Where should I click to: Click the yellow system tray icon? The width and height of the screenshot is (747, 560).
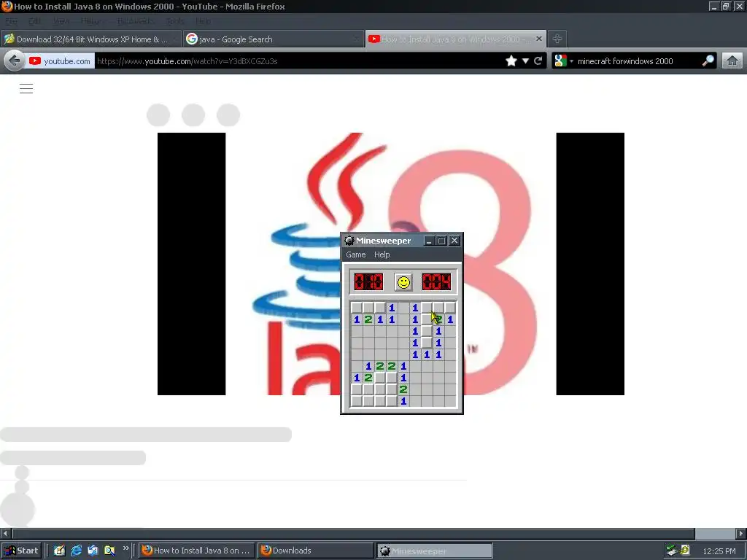685,550
